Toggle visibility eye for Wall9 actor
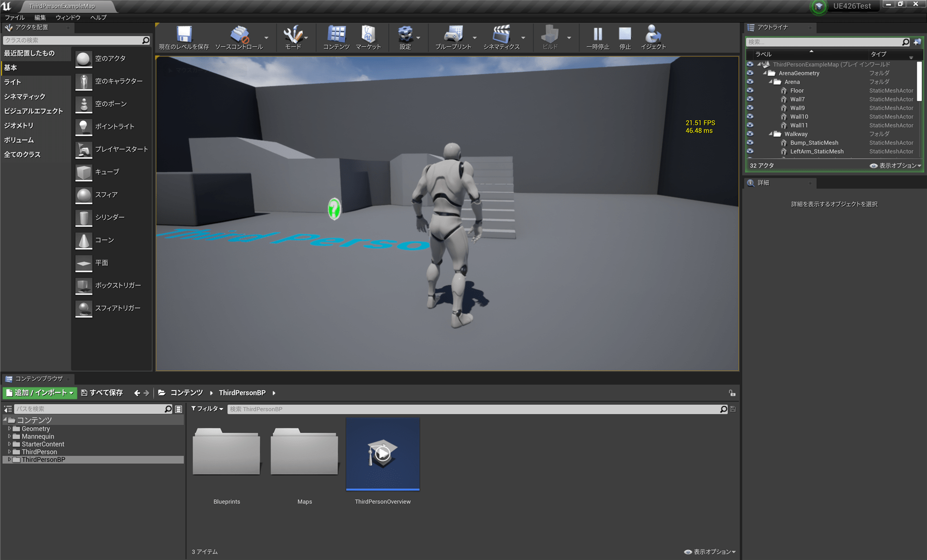 click(750, 108)
